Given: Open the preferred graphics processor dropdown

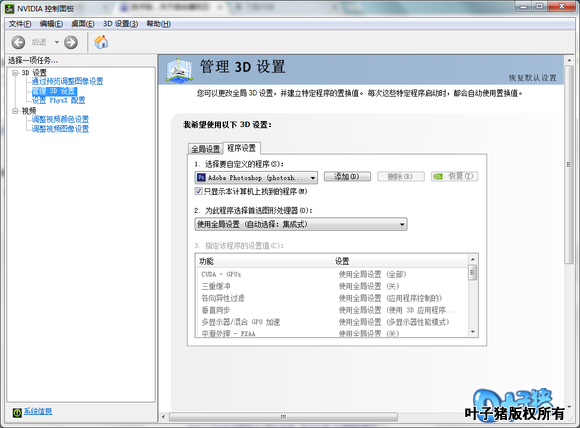Looking at the screenshot, I should tap(301, 224).
